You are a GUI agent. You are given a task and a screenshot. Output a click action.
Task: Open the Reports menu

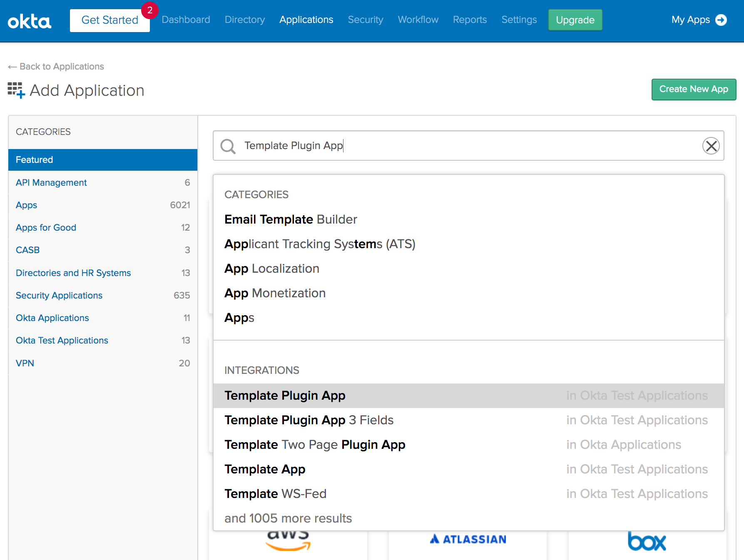(x=470, y=20)
